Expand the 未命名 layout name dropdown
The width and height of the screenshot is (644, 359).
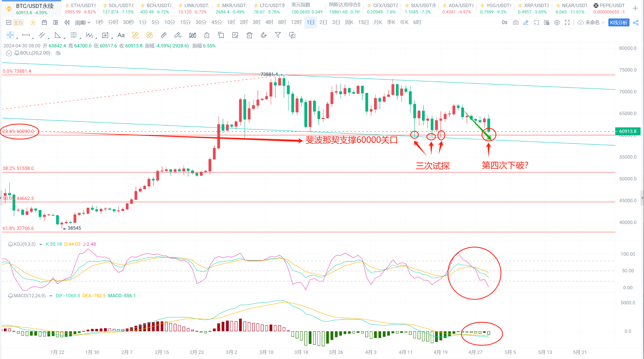603,22
